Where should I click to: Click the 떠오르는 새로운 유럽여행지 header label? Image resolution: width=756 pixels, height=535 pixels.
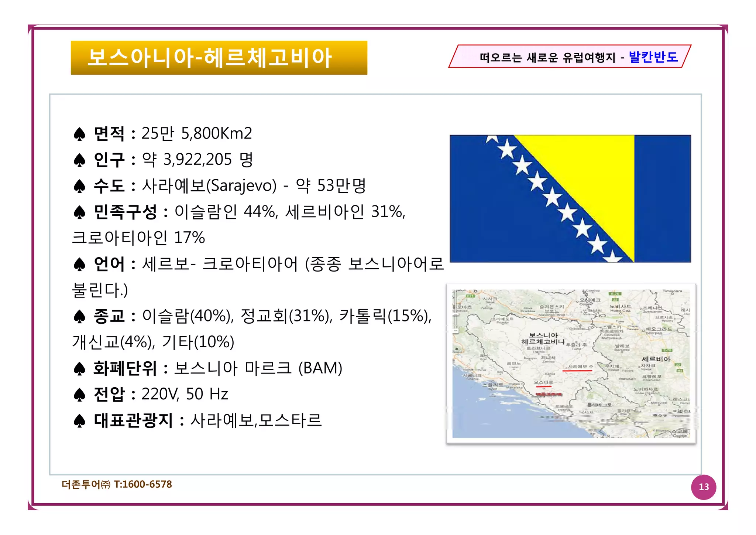[x=548, y=58]
